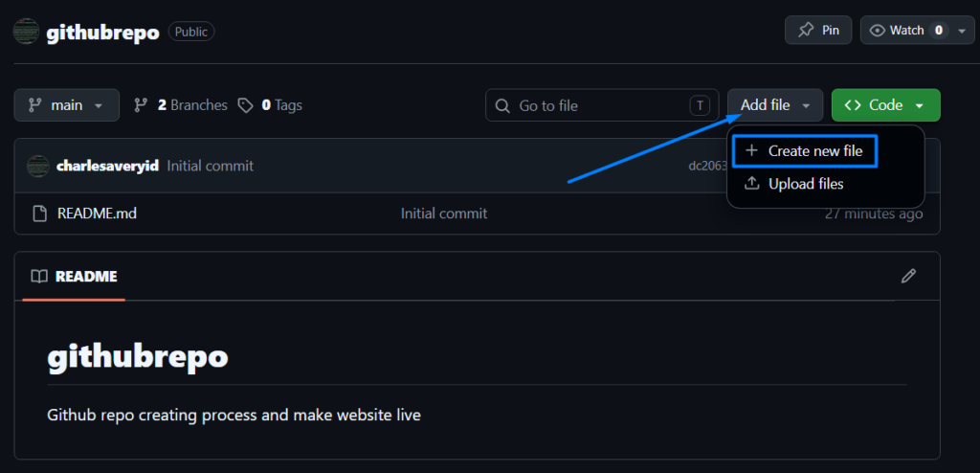Open Initial commit message in README.md row
This screenshot has width=980, height=473.
point(444,214)
